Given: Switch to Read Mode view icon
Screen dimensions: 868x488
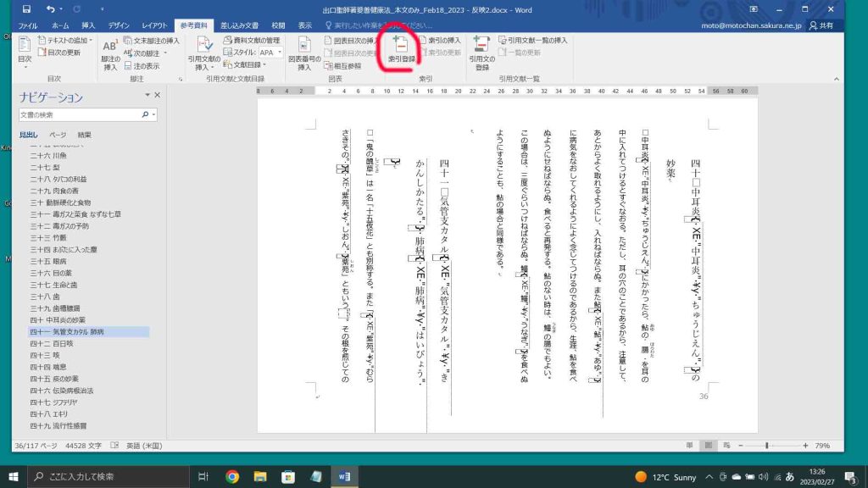Looking at the screenshot, I should click(689, 446).
